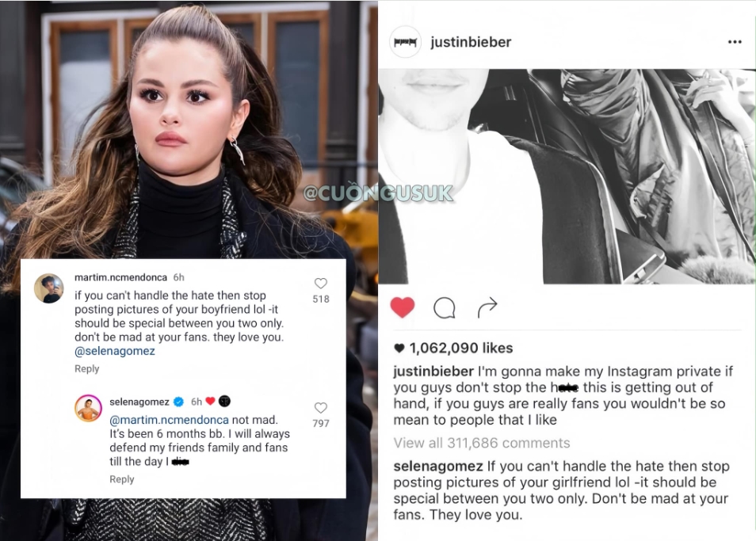The image size is (756, 541).
Task: Click selenagomez's verified badge
Action: 178,402
